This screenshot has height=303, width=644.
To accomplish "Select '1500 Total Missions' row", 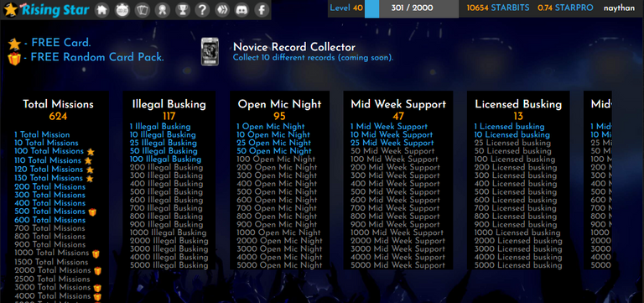I will point(51,263).
